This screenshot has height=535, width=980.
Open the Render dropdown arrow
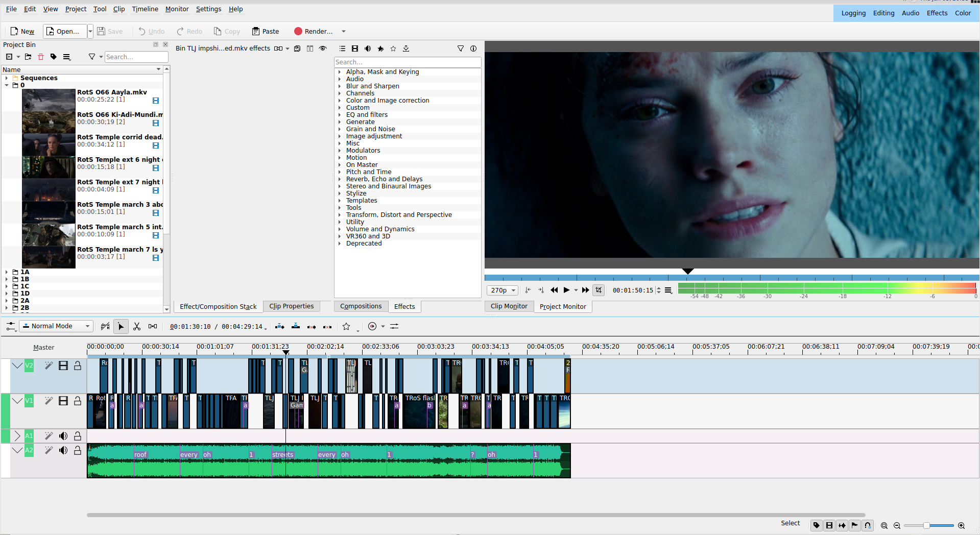344,31
